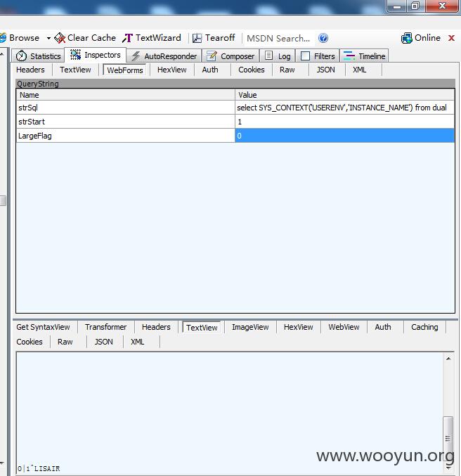
Task: Open response Get SyntaxView tab
Action: tap(43, 327)
